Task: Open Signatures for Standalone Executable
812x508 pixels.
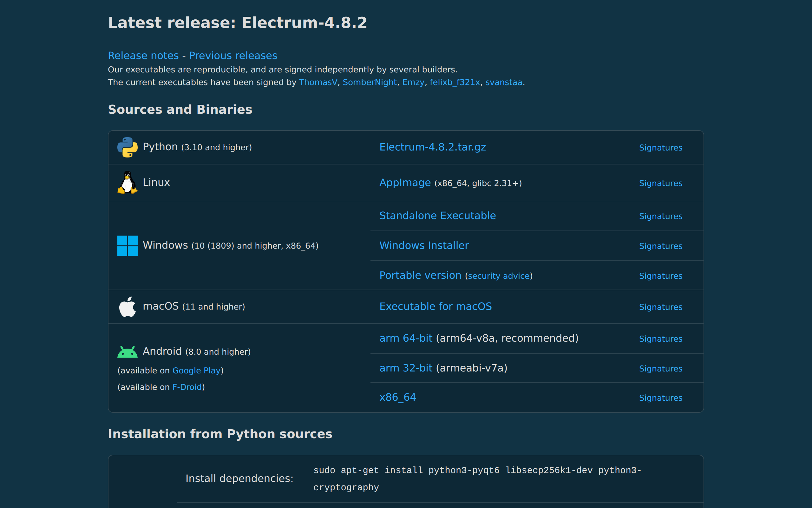Action: pos(660,216)
